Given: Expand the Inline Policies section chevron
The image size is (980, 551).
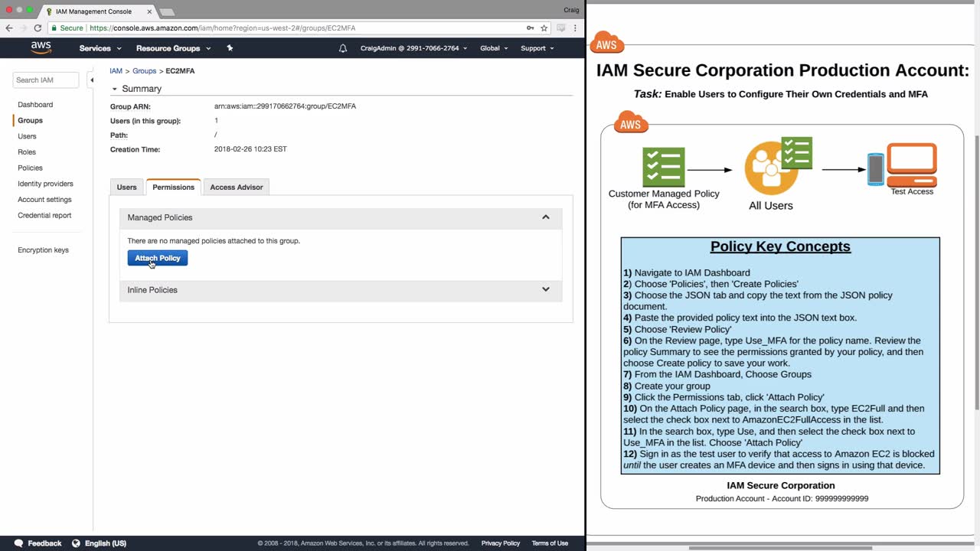Looking at the screenshot, I should (546, 290).
